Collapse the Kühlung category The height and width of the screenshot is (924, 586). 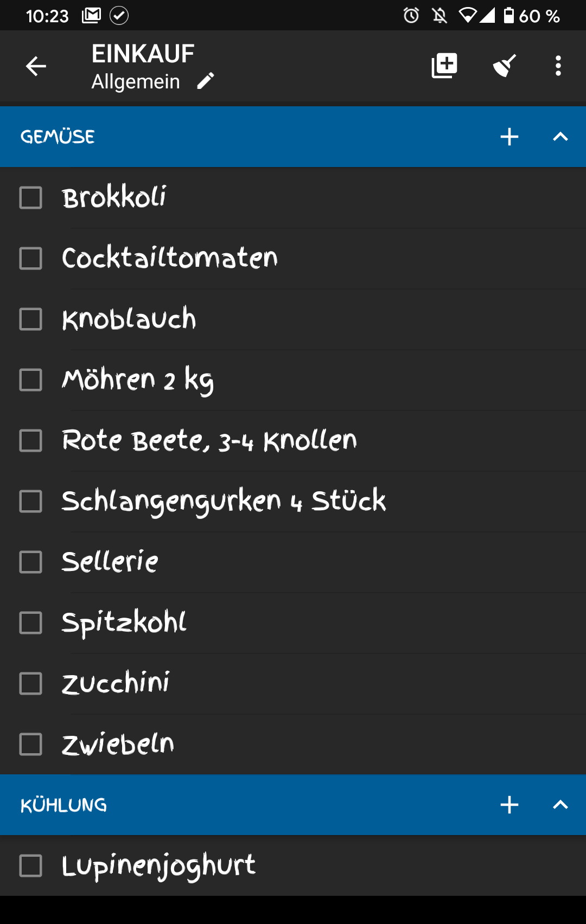[560, 805]
